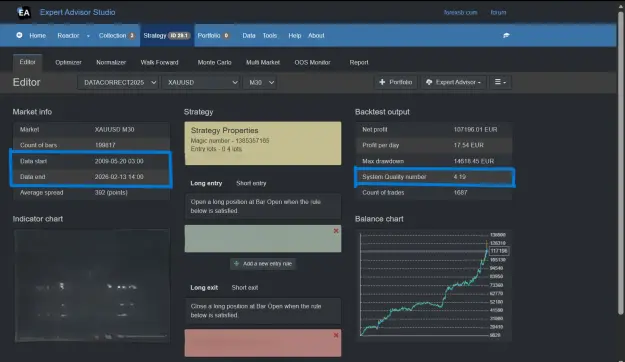Screen dimensions: 625x362
Task: Click the Balance chart graph
Action: coord(433,285)
